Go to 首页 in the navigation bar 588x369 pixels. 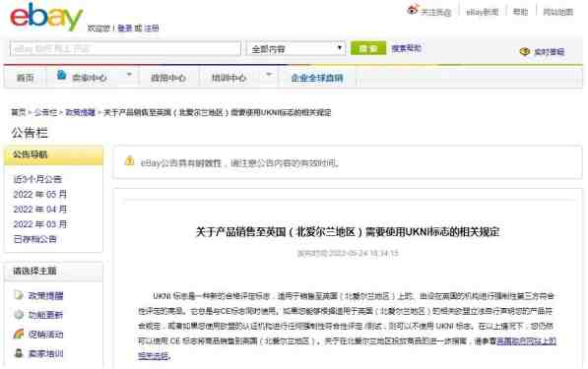[26, 78]
